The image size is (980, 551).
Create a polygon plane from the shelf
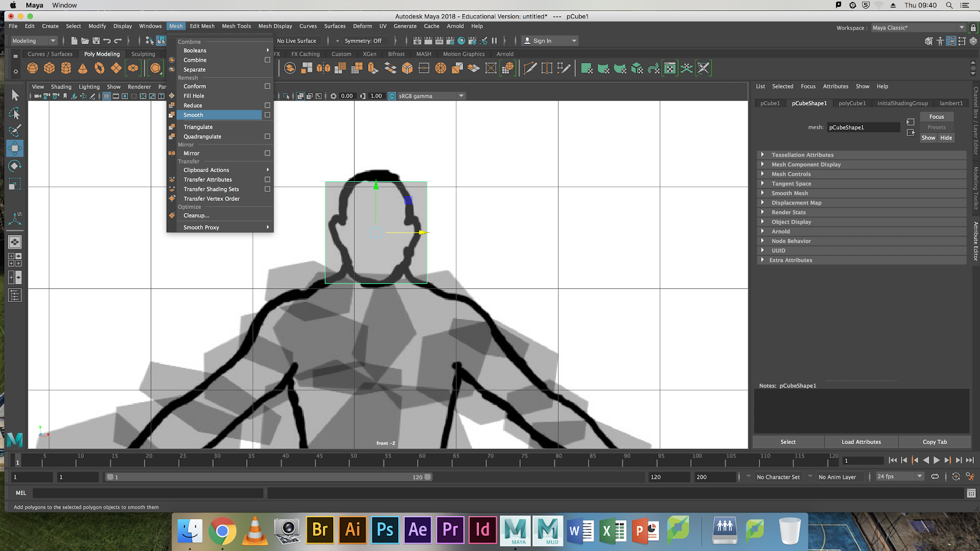116,68
